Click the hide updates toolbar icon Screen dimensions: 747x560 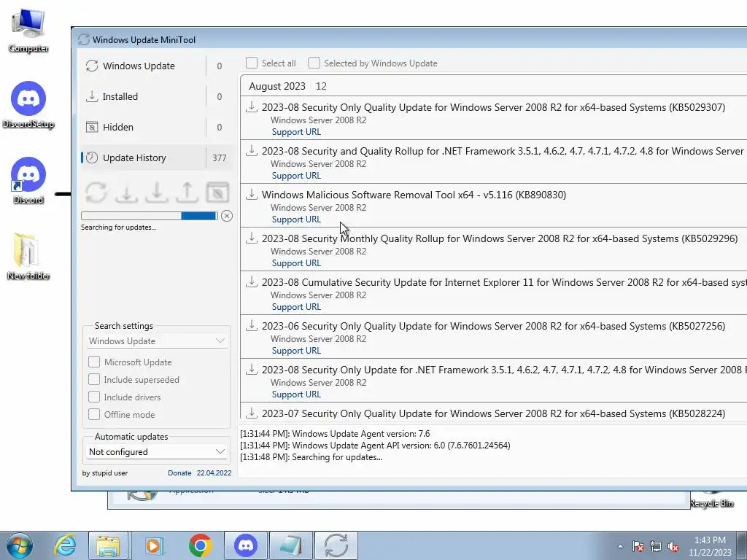pyautogui.click(x=217, y=192)
